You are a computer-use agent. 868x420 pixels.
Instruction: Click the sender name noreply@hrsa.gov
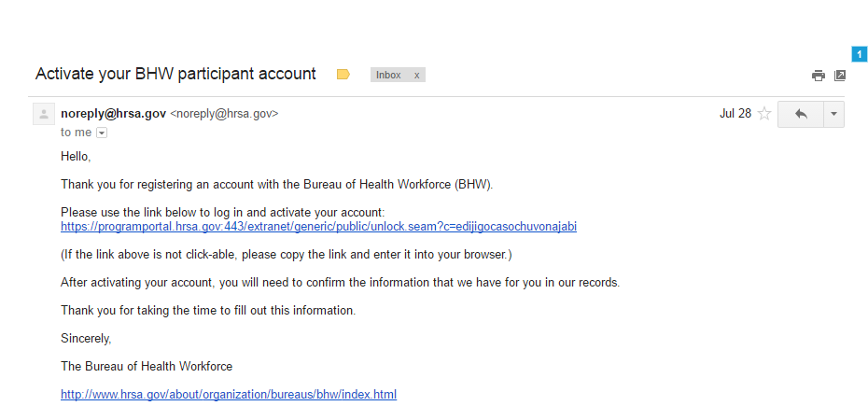pyautogui.click(x=113, y=114)
